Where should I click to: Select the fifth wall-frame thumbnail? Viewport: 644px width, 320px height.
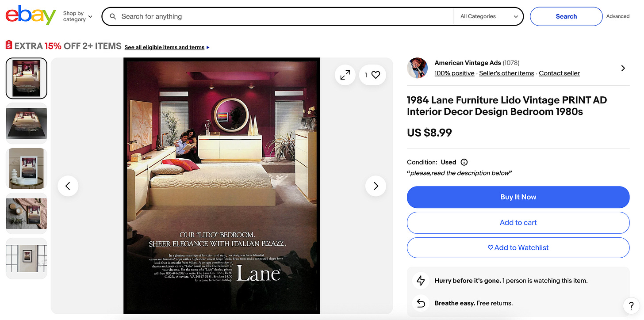(26, 259)
